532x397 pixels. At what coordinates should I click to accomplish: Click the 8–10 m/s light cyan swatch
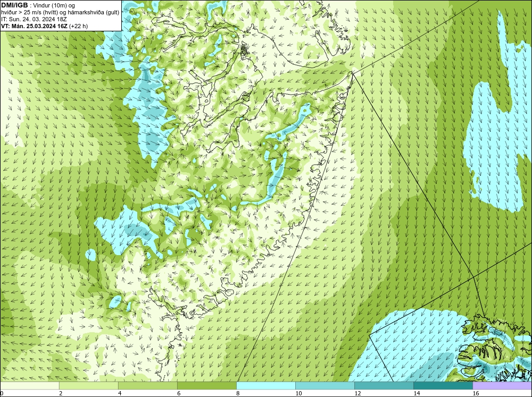coord(265,385)
